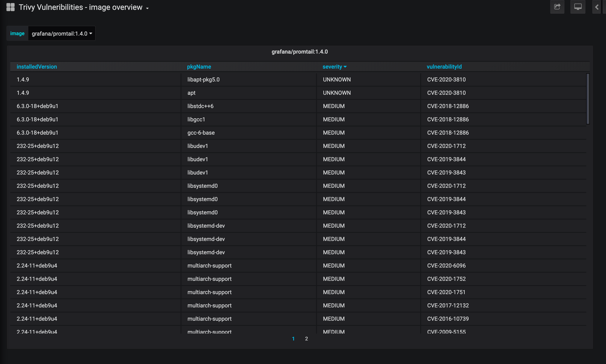Click the image variable label
606x364 pixels.
pos(17,33)
